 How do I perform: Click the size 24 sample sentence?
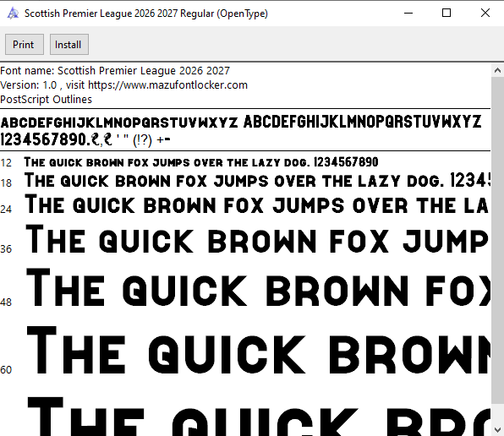257,204
